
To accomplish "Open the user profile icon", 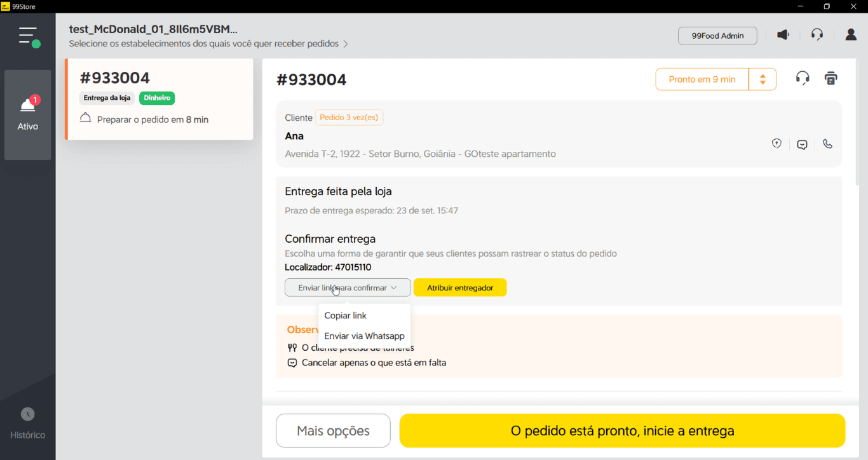I will point(851,35).
